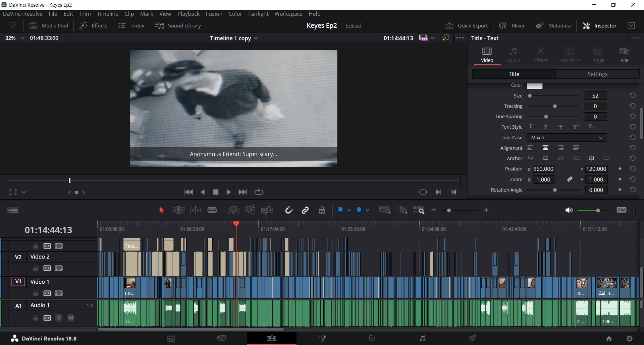The image size is (644, 345).
Task: Select right text alignment
Action: click(x=560, y=148)
